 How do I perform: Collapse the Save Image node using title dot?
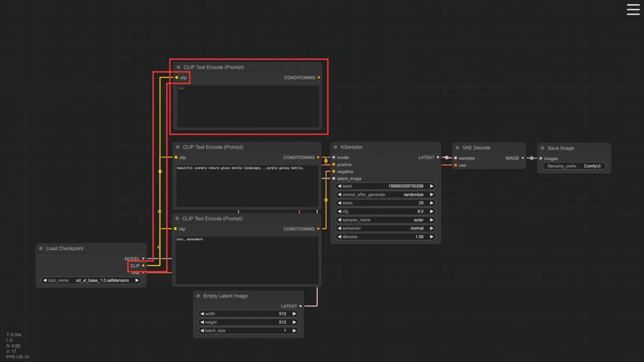(x=543, y=148)
